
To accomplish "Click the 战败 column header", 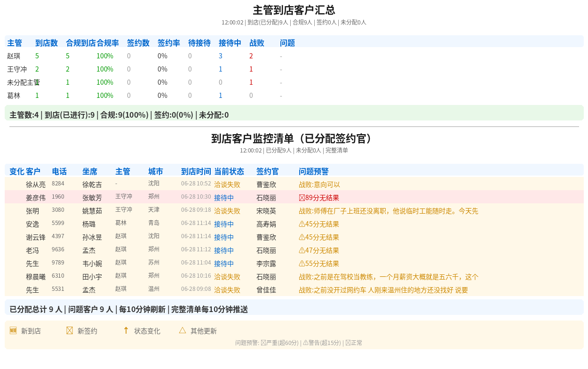I will coord(257,43).
